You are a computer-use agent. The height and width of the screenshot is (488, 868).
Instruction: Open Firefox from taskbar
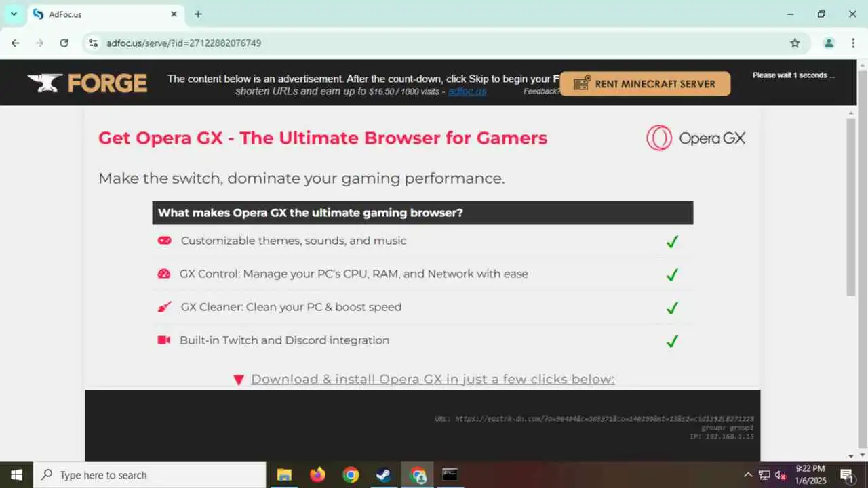317,474
